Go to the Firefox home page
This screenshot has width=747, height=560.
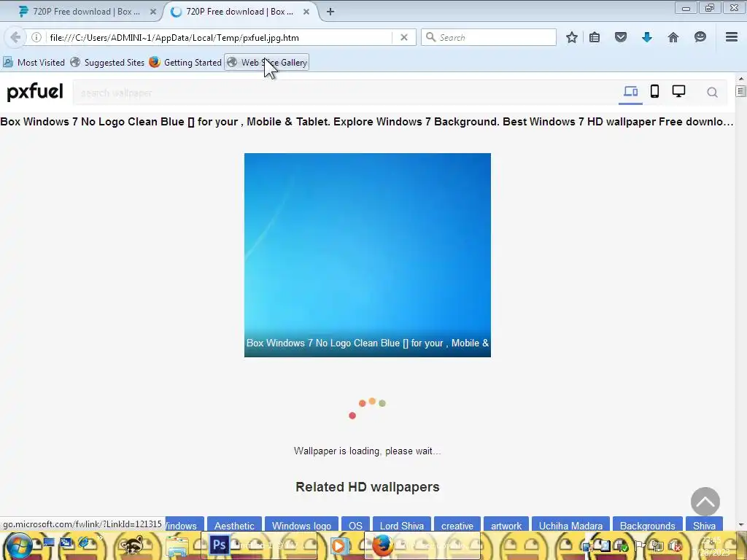point(673,37)
